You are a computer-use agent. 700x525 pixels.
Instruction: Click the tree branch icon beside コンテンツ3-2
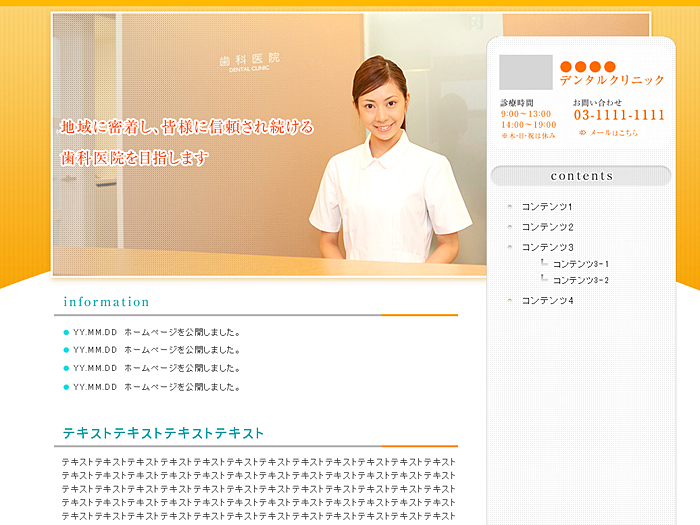click(544, 278)
